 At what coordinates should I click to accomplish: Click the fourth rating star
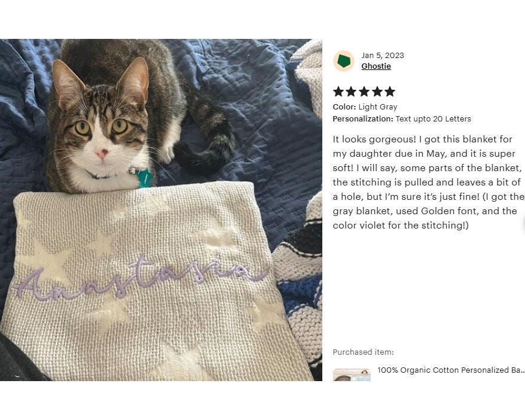coord(377,92)
